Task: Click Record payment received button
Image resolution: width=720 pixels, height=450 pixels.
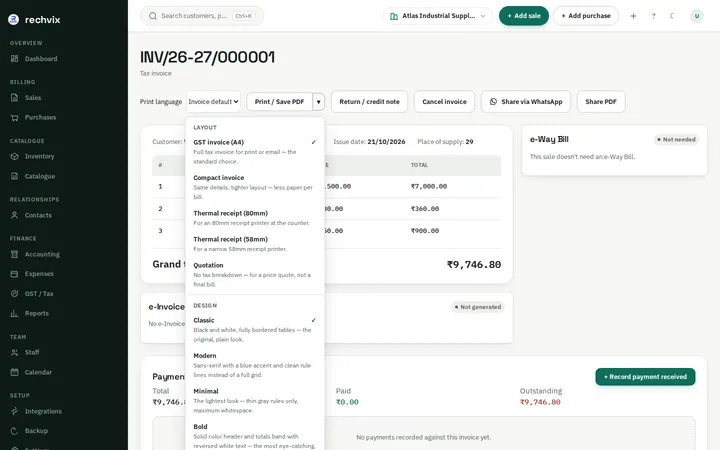Action: click(x=645, y=377)
